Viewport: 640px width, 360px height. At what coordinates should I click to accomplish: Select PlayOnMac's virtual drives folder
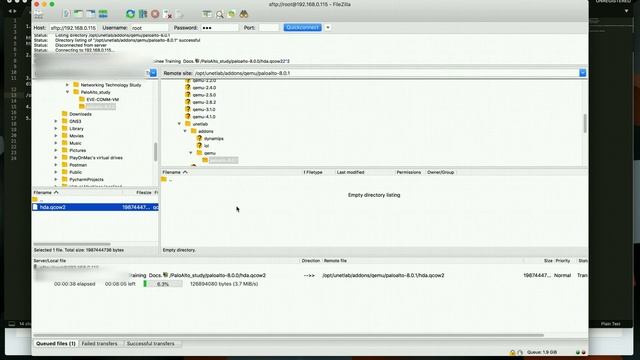pos(96,158)
